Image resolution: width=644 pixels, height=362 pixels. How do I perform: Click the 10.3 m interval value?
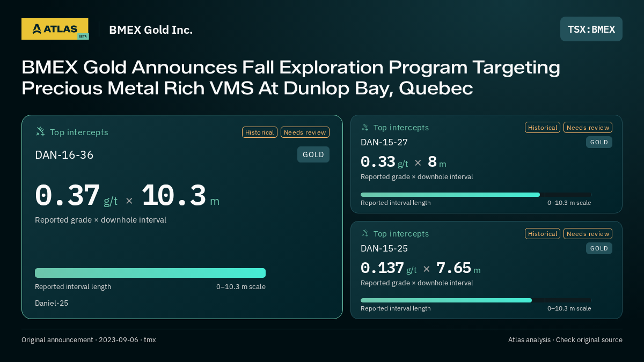pyautogui.click(x=180, y=196)
